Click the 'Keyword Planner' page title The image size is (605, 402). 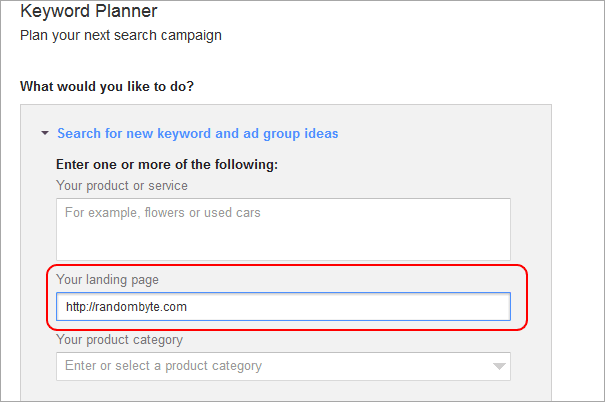(89, 11)
